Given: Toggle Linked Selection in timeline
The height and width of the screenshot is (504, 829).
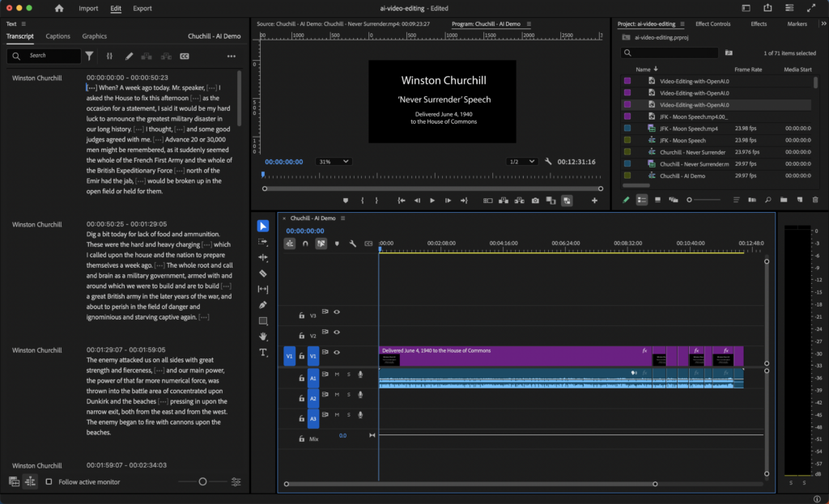Looking at the screenshot, I should (321, 244).
